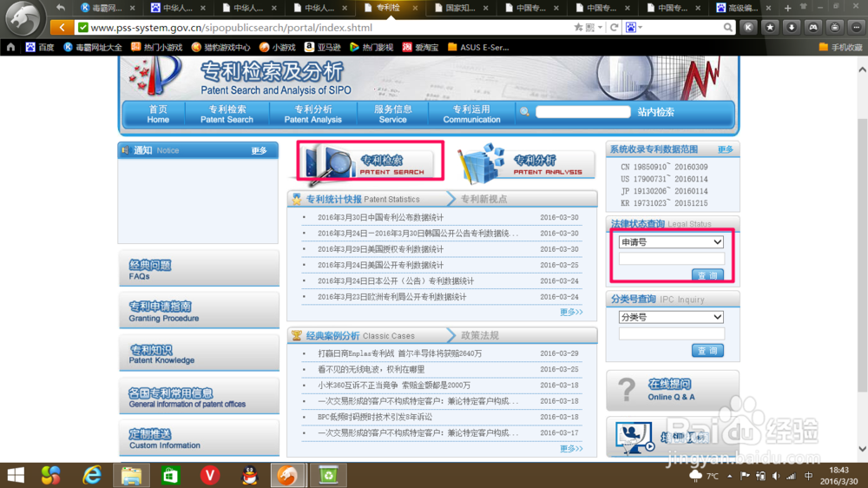Open the browser downloads button
This screenshot has height=488, width=868.
[792, 27]
